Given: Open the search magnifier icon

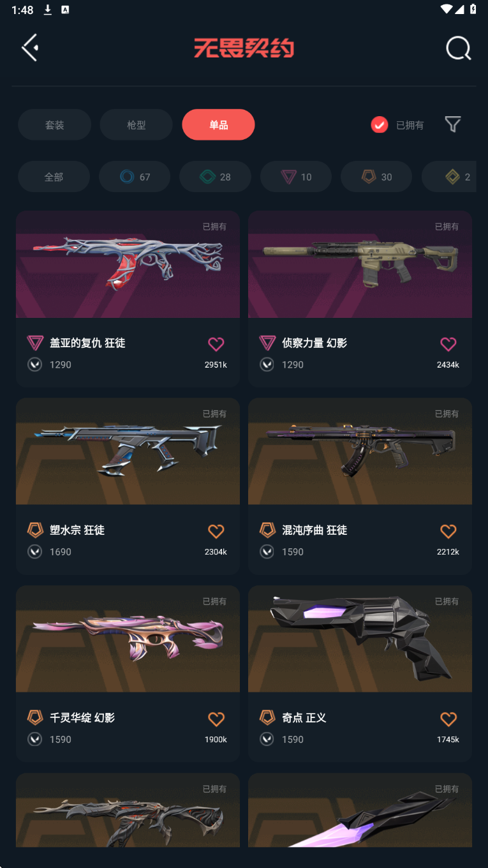Looking at the screenshot, I should pos(458,48).
